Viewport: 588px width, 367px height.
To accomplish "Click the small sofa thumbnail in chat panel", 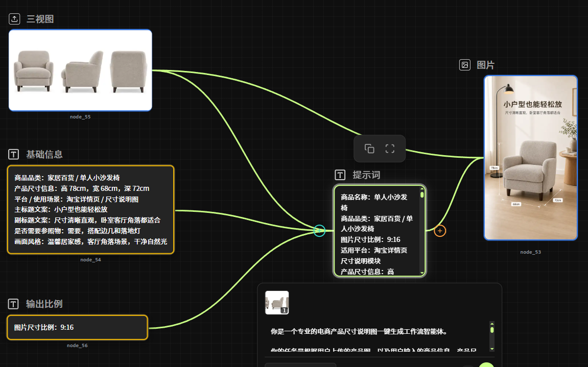I will [277, 302].
